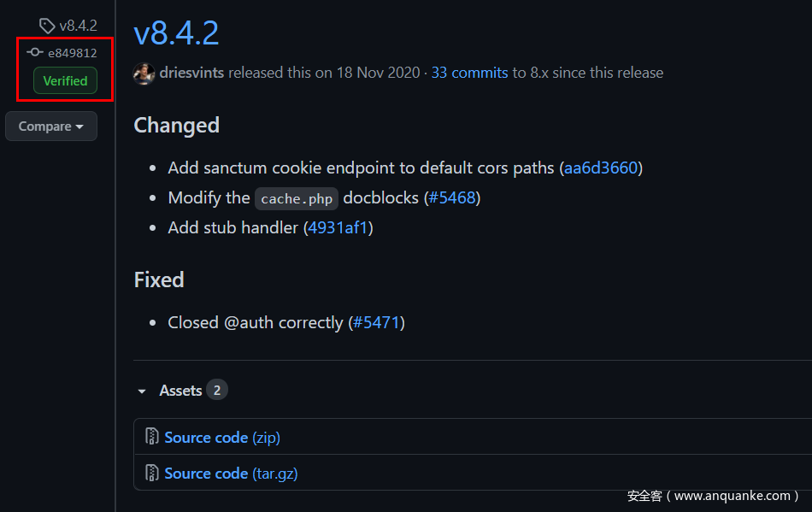812x512 pixels.
Task: Open commit aa6d3660 link
Action: coord(601,168)
